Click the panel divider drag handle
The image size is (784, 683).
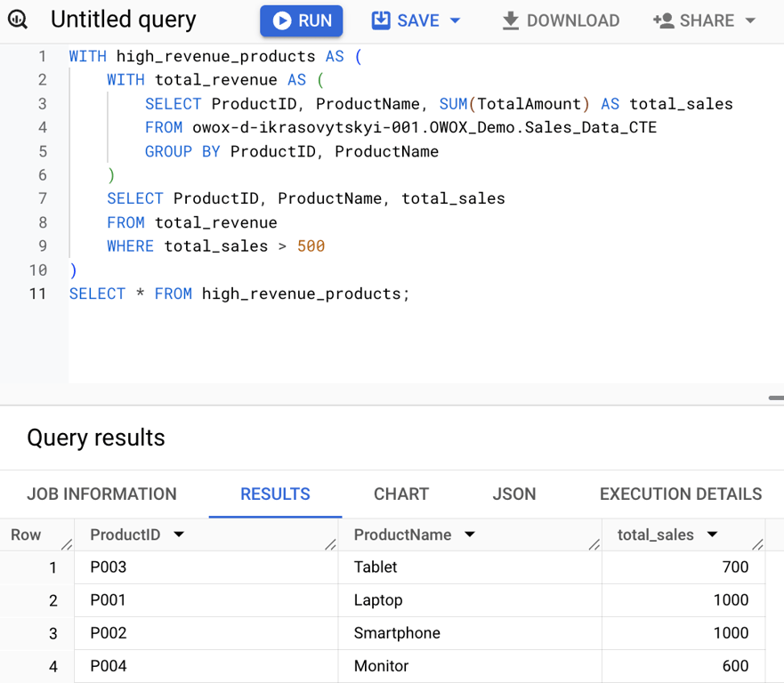(776, 398)
